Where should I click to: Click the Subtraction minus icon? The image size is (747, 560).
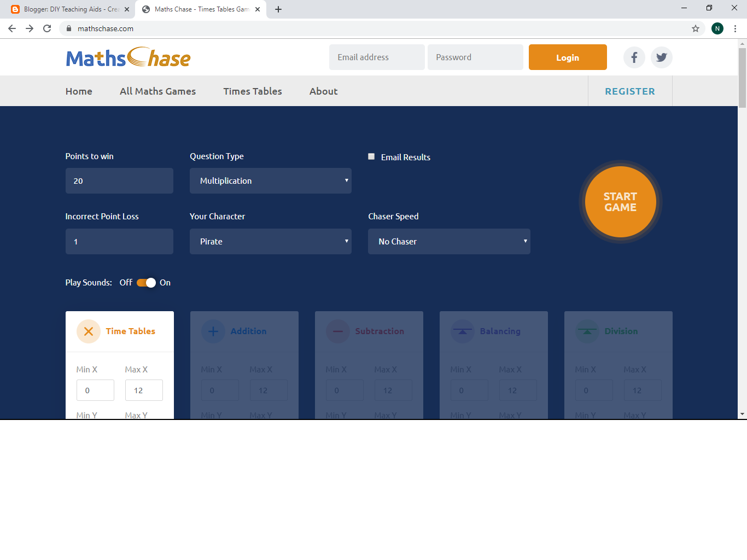(338, 331)
